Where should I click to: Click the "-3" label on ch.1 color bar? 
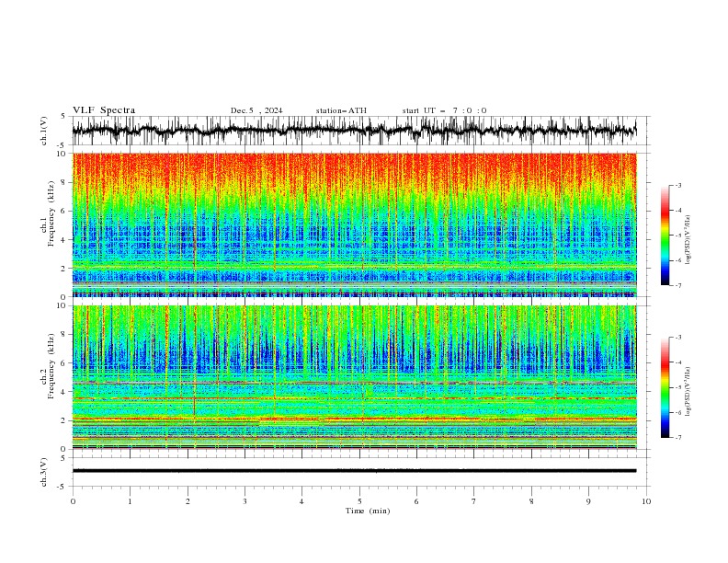coord(677,185)
